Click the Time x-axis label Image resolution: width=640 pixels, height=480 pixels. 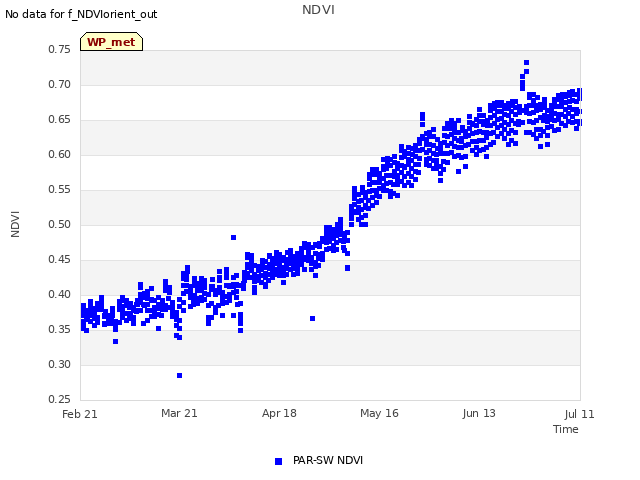[x=566, y=429]
